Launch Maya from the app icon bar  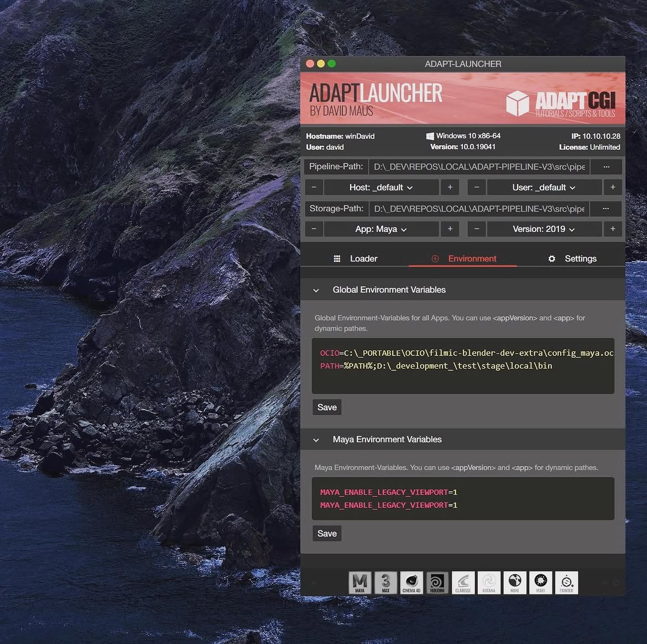(360, 583)
